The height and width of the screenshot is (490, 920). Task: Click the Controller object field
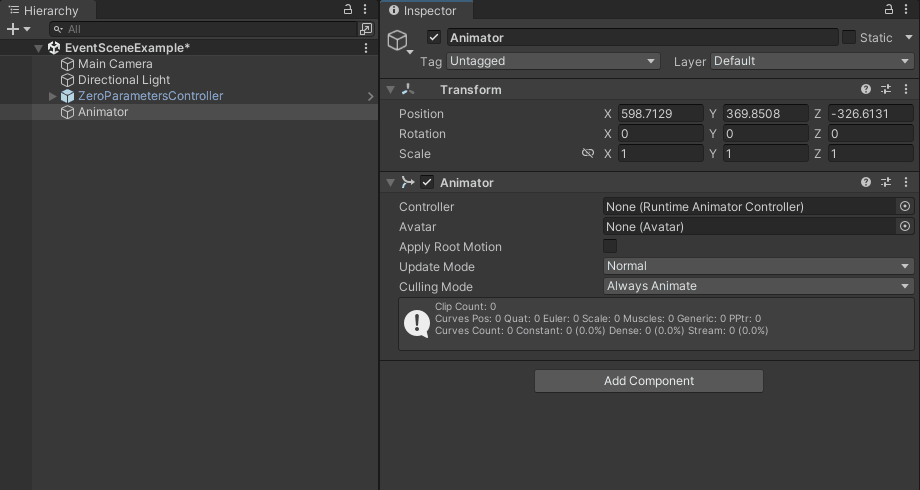[x=750, y=207]
